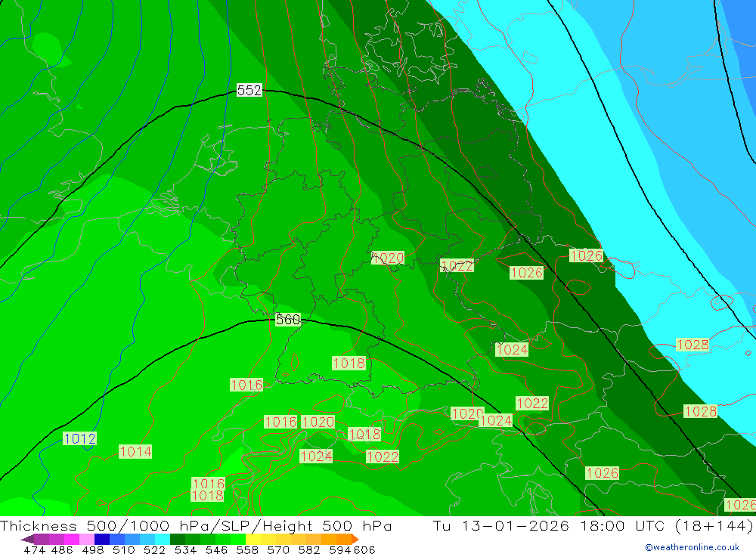Click legend value 582

tap(308, 549)
